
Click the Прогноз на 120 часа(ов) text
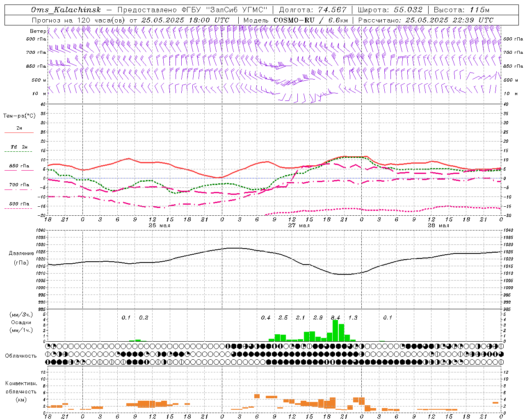79,20
